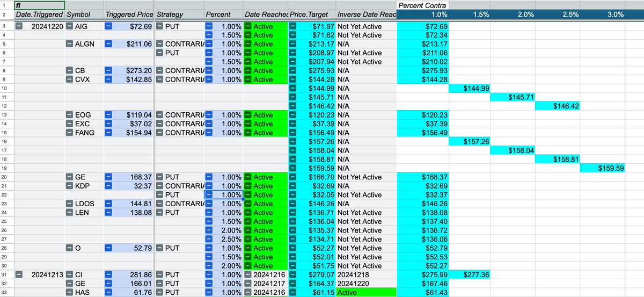
Task: Collapse the CB symbol group
Action: 70,70
